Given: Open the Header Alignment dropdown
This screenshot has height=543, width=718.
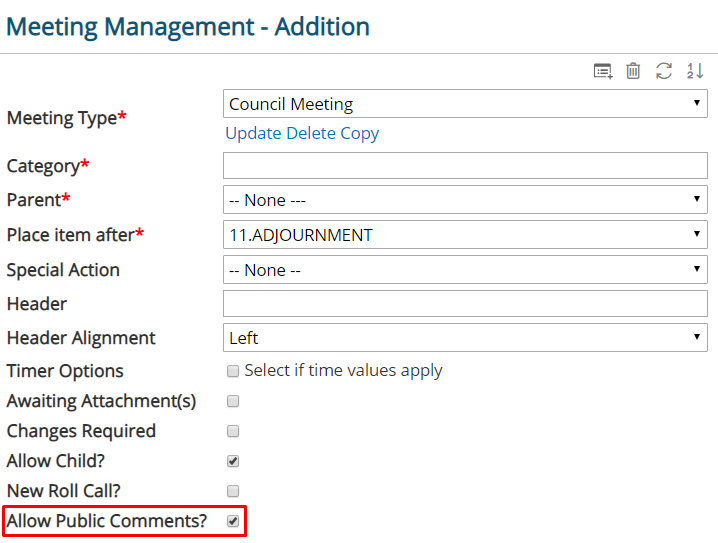Looking at the screenshot, I should pyautogui.click(x=465, y=337).
